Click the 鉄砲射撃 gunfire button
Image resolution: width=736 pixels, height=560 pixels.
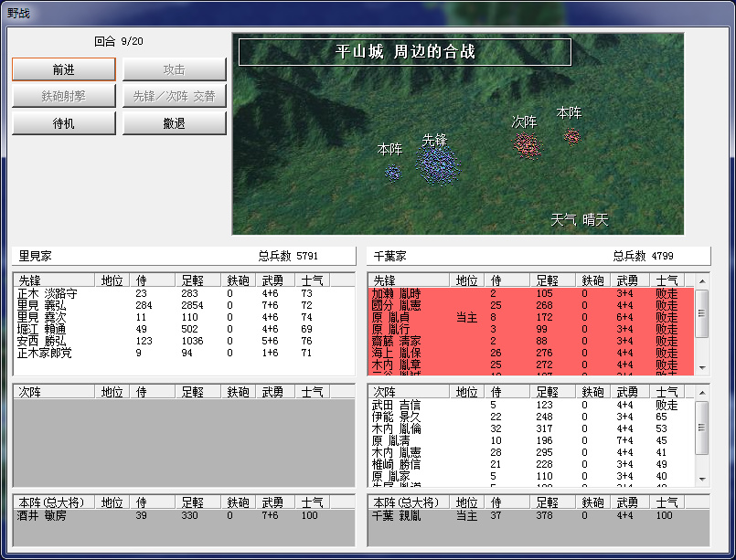[x=64, y=96]
